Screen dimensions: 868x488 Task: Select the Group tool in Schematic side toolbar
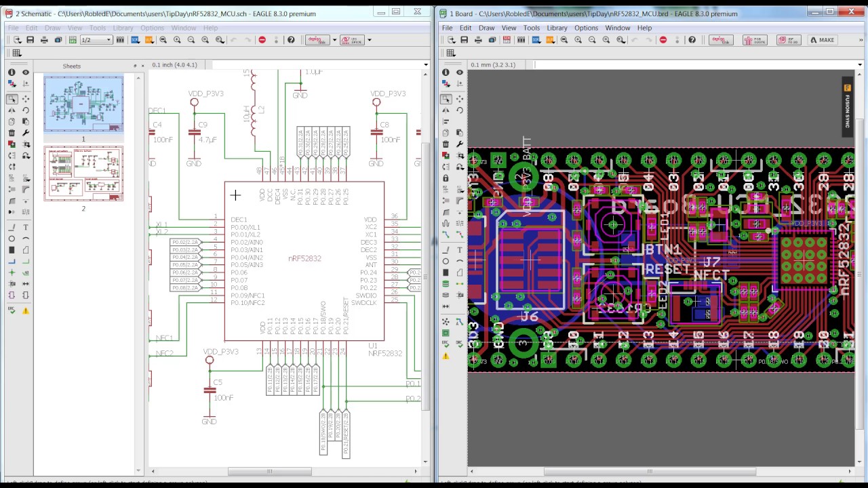(12, 99)
